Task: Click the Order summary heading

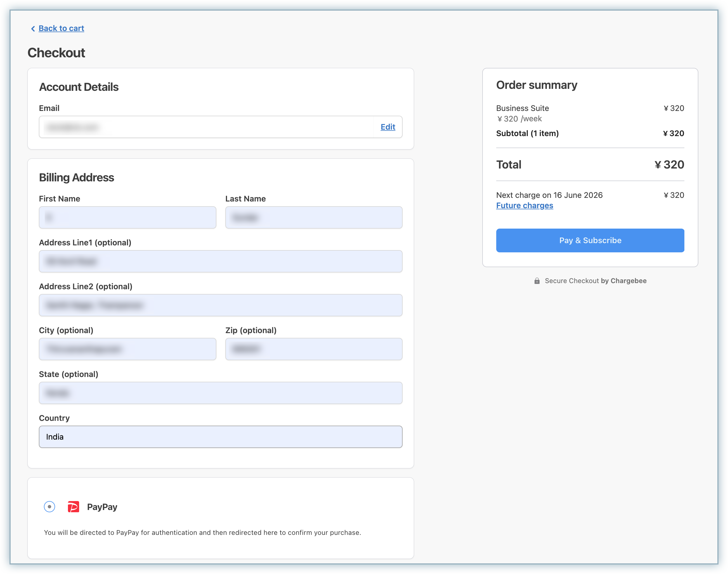Action: (x=537, y=85)
